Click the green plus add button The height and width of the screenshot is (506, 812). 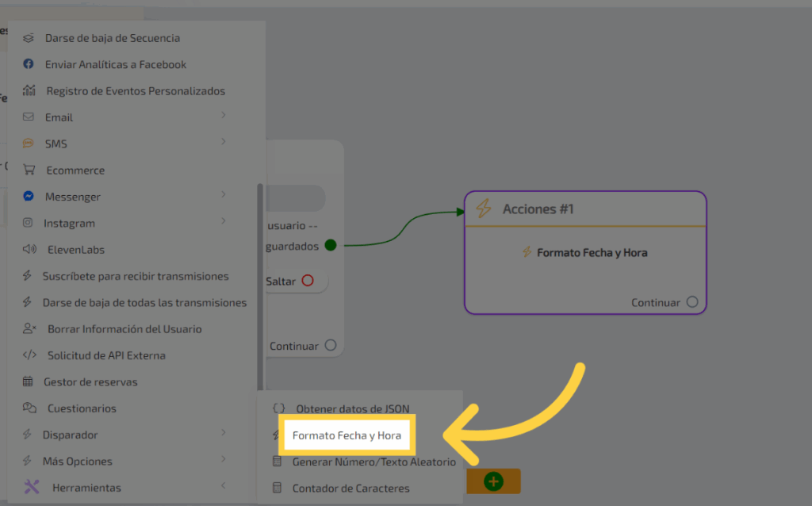[493, 481]
